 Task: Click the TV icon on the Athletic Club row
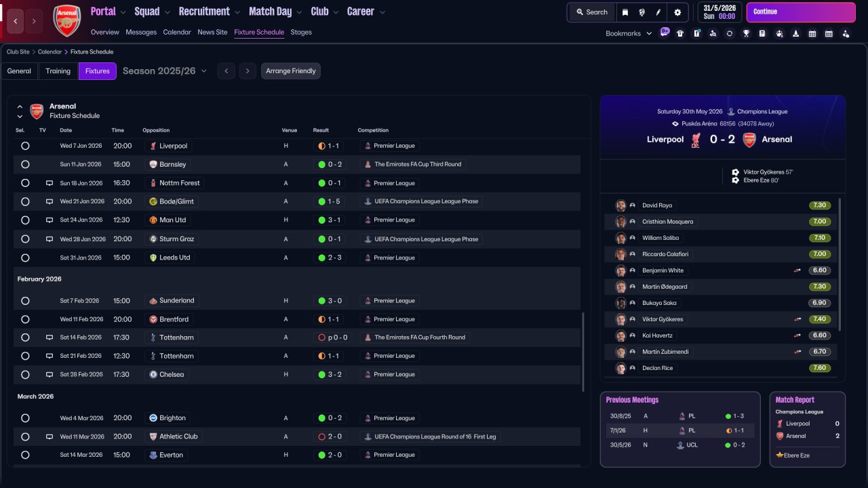pyautogui.click(x=50, y=436)
